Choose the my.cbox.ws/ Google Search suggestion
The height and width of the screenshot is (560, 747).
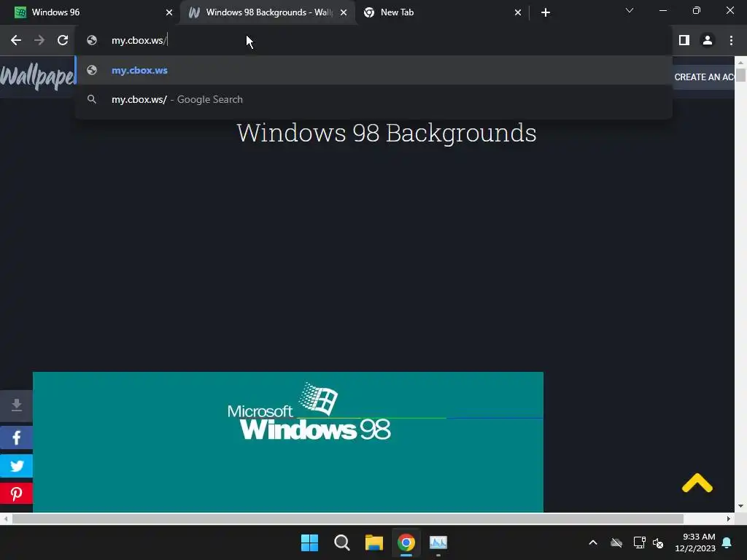pyautogui.click(x=374, y=99)
